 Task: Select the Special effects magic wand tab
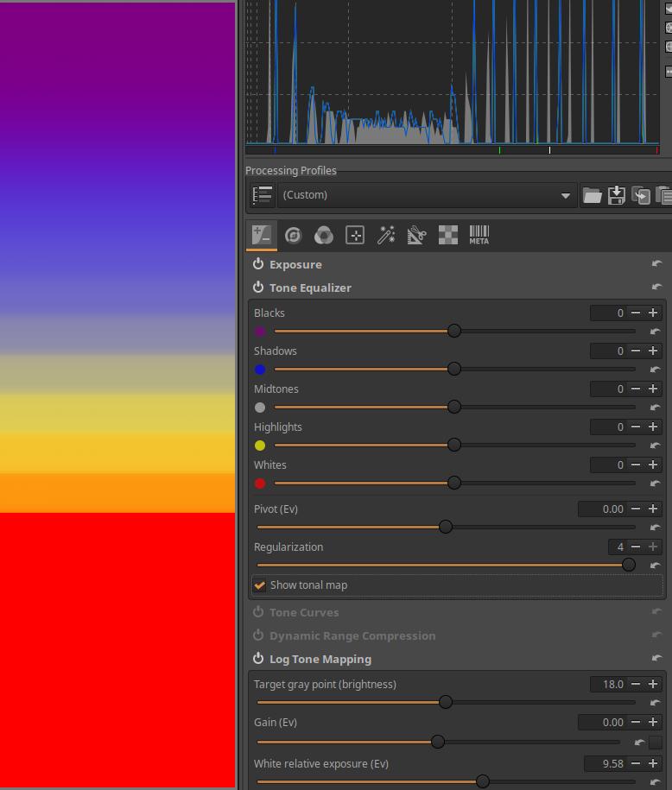[x=386, y=235]
